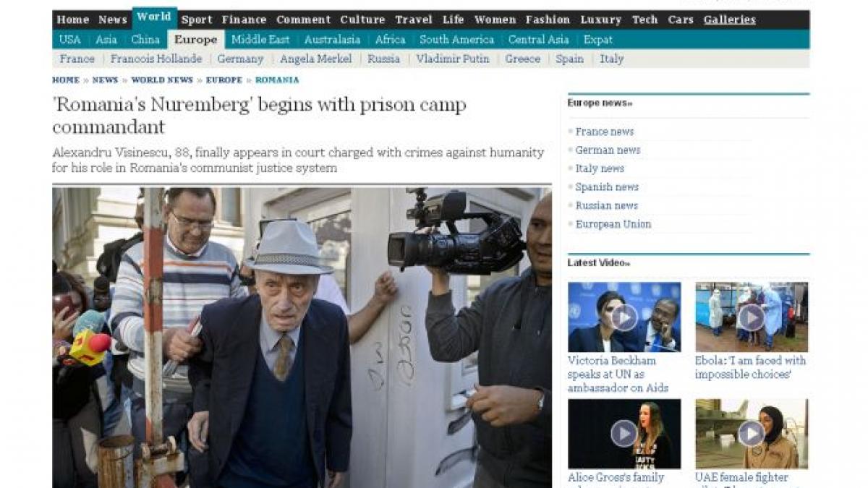Viewport: 868px width, 488px height.
Task: Play the Alice Gross's family video
Action: click(624, 434)
